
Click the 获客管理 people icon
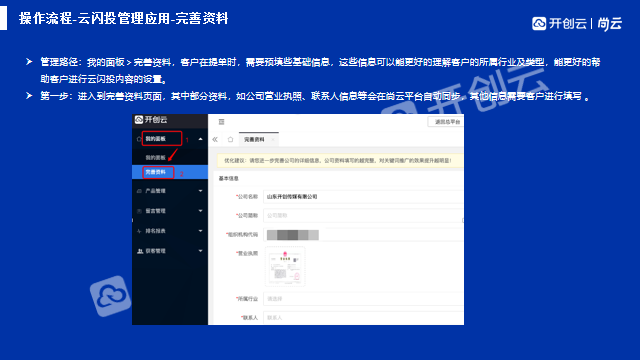[140, 251]
